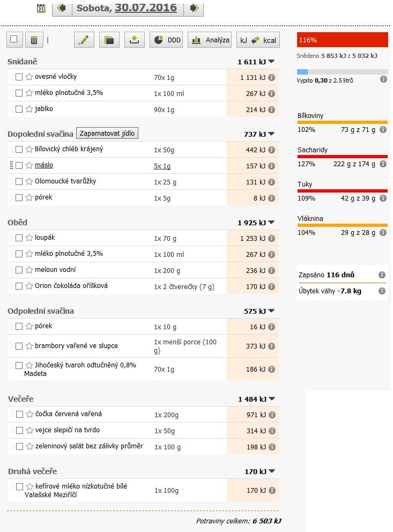
Task: Click the trash delete icon
Action: point(34,40)
